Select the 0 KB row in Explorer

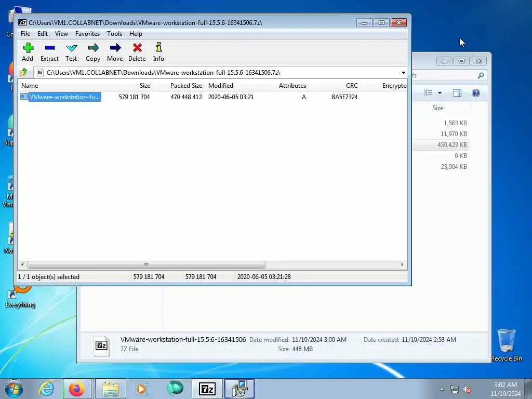[x=441, y=156]
